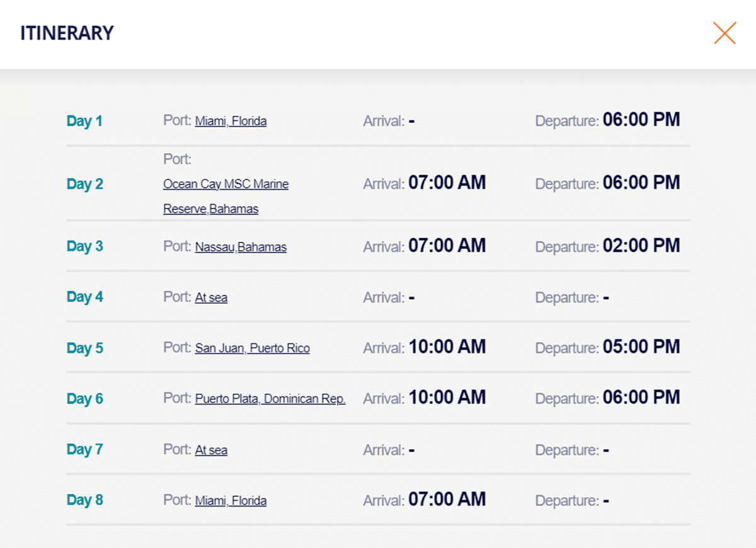Select the Day 2 label

[84, 184]
